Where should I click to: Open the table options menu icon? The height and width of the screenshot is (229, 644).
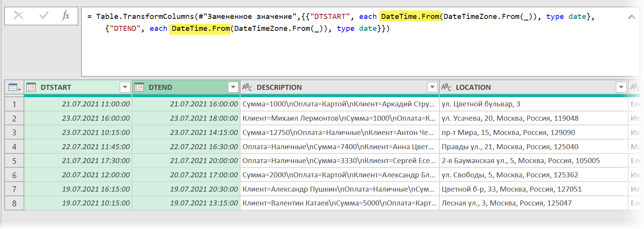[x=14, y=88]
